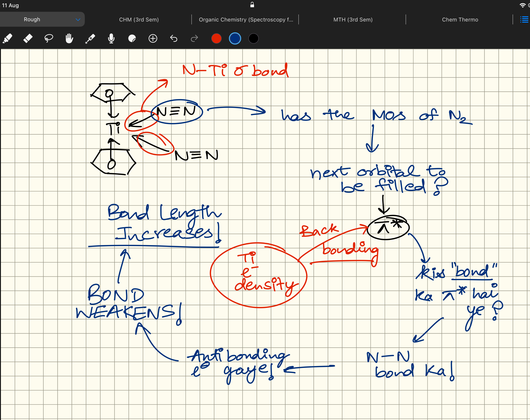Activate the hand pan tool

(69, 39)
